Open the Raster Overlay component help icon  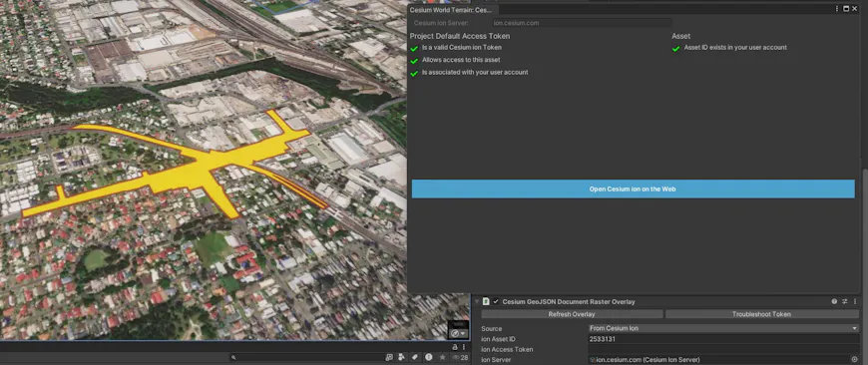(834, 301)
